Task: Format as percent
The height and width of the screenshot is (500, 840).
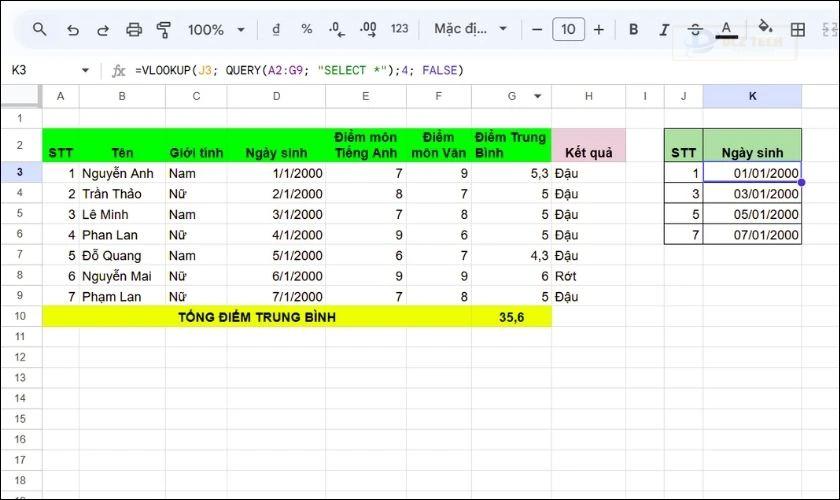Action: pos(306,29)
